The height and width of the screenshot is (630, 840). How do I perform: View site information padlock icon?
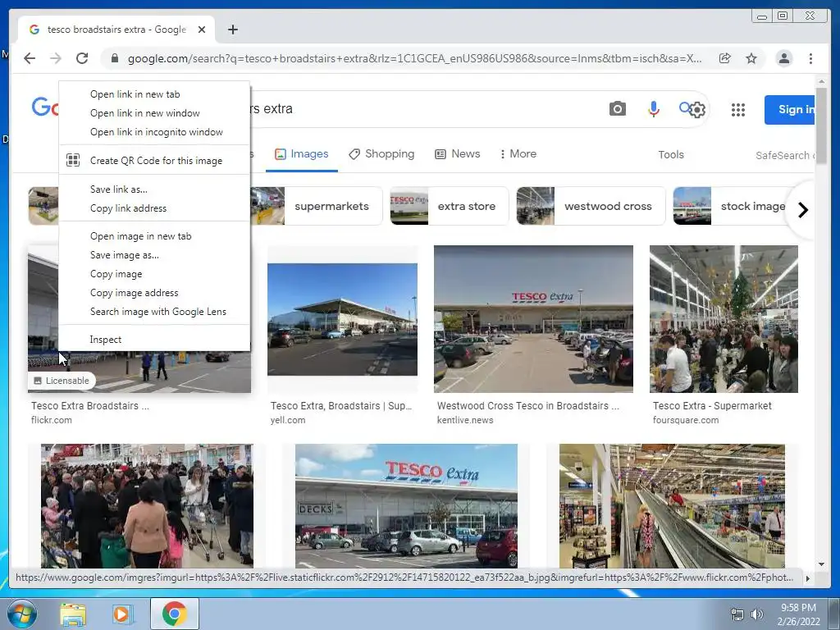(x=114, y=58)
